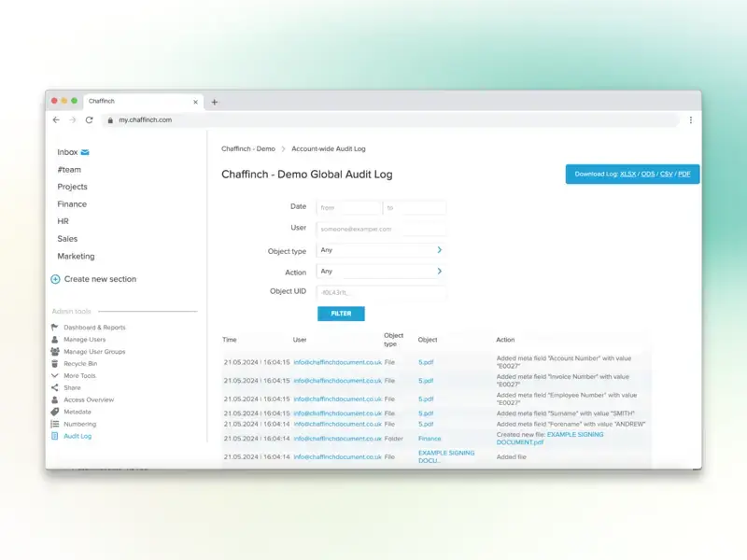Image resolution: width=747 pixels, height=560 pixels.
Task: Click the User email input field
Action: click(x=381, y=229)
